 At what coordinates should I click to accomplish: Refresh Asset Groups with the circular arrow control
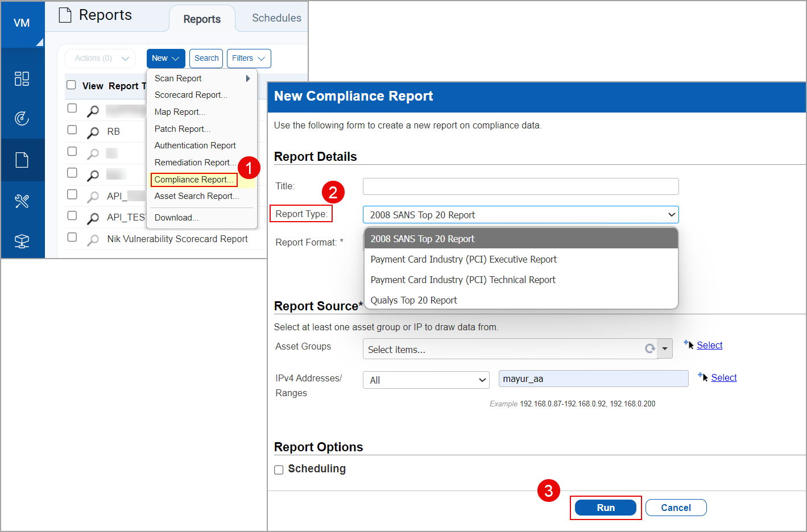pyautogui.click(x=650, y=348)
